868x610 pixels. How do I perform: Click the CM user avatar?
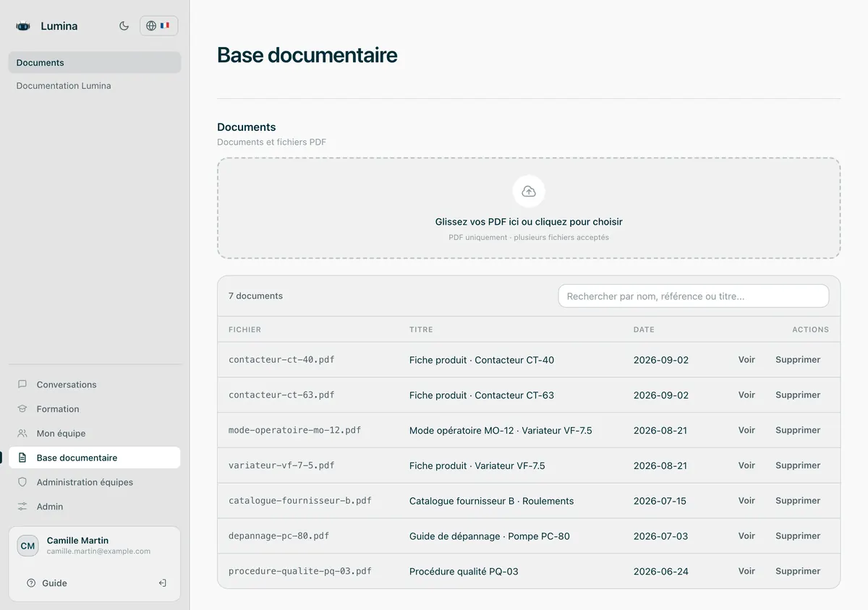point(28,546)
